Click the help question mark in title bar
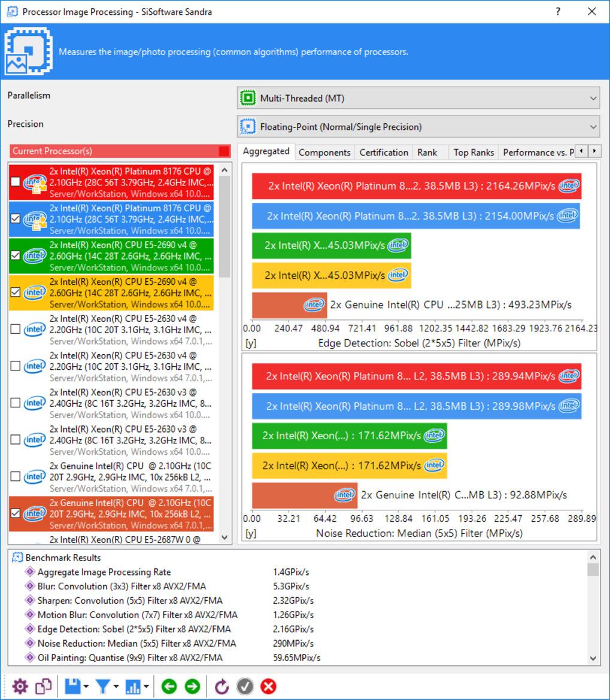The width and height of the screenshot is (610, 700). pyautogui.click(x=558, y=11)
